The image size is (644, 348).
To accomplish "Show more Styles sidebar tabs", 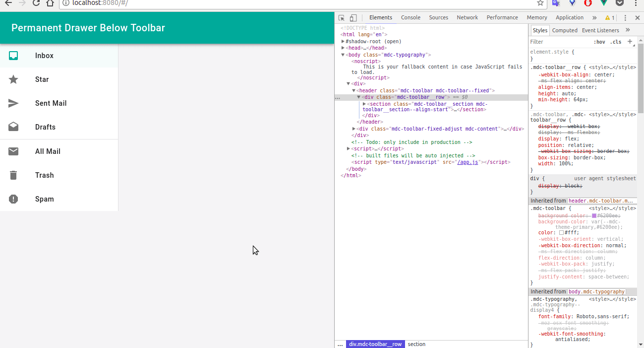I will click(x=628, y=30).
